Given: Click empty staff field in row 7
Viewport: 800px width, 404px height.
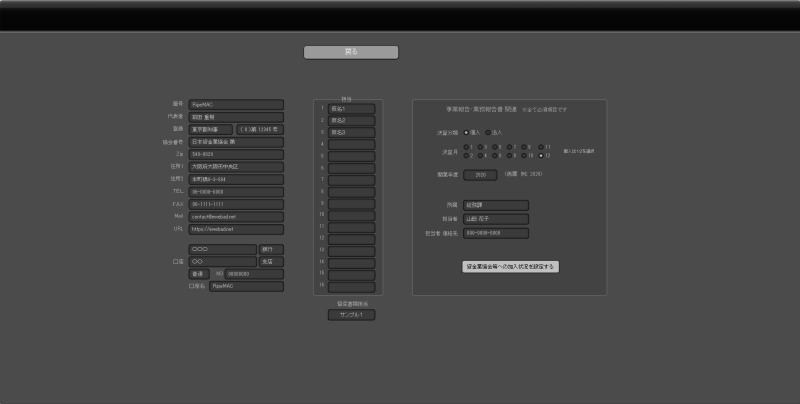Looking at the screenshot, I should (x=352, y=180).
